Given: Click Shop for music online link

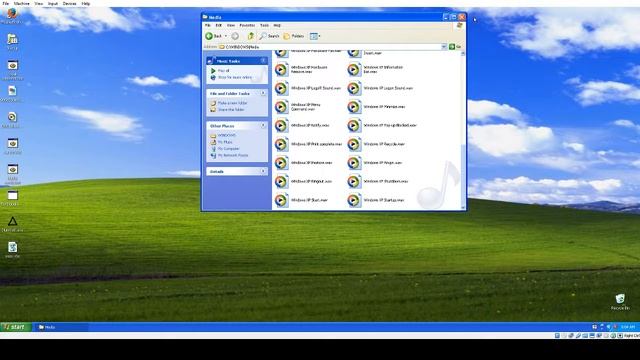Looking at the screenshot, I should pos(235,77).
